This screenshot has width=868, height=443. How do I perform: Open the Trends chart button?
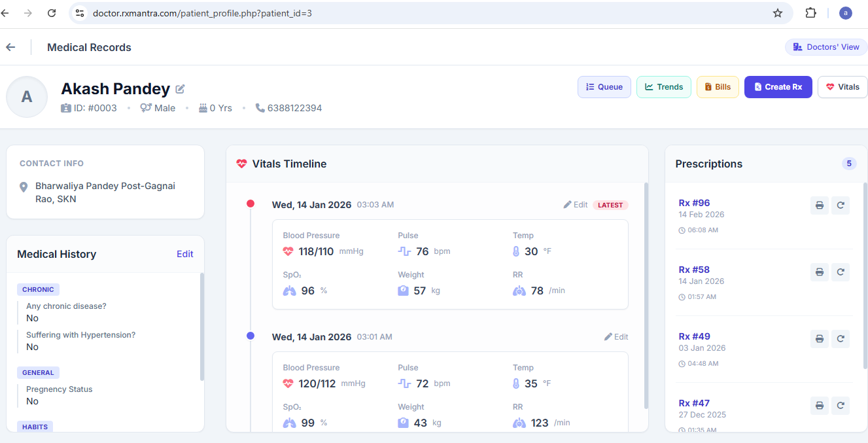click(x=663, y=87)
